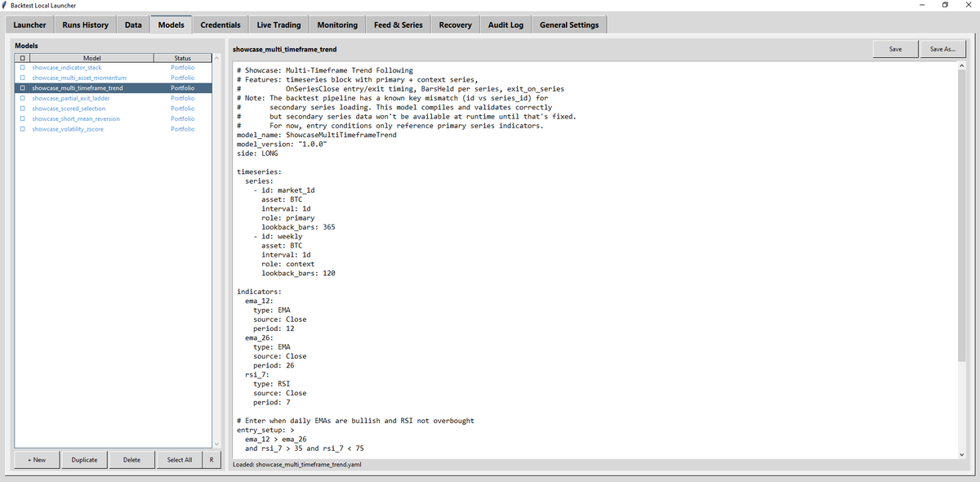
Task: Sort by the Model column header
Action: [x=92, y=58]
